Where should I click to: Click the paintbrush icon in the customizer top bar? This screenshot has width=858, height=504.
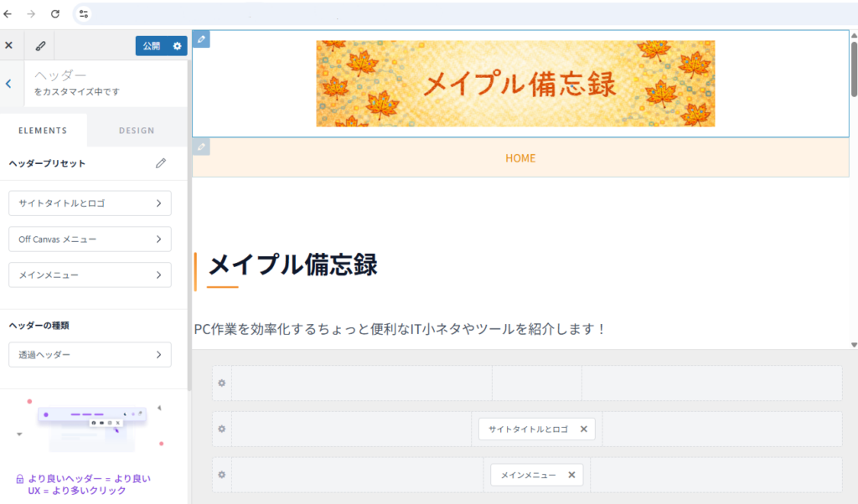pyautogui.click(x=39, y=46)
